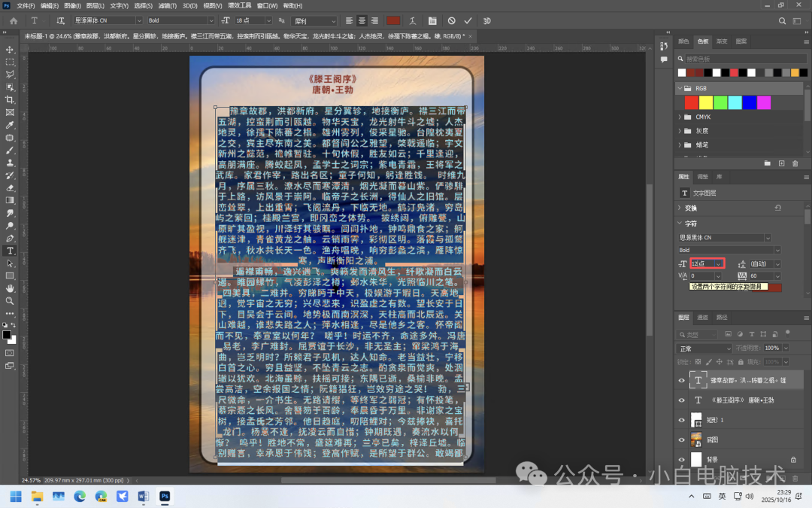Open Word from the Windows taskbar
The width and height of the screenshot is (812, 508).
click(x=144, y=496)
